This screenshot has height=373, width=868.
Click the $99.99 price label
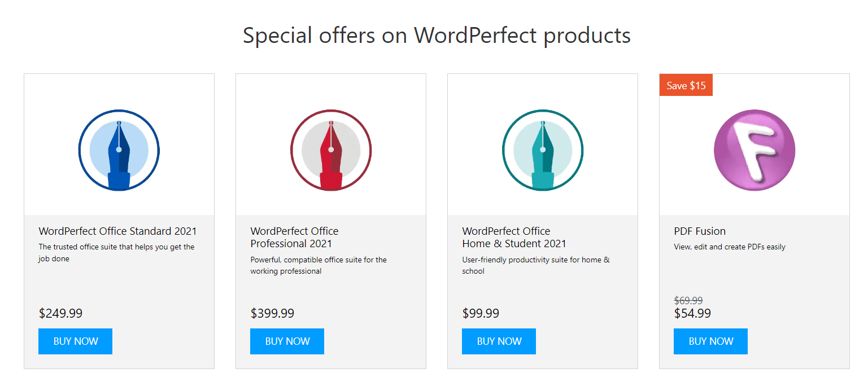(x=481, y=313)
